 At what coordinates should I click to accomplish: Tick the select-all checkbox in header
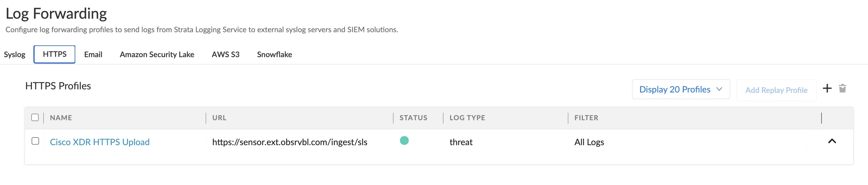(35, 117)
